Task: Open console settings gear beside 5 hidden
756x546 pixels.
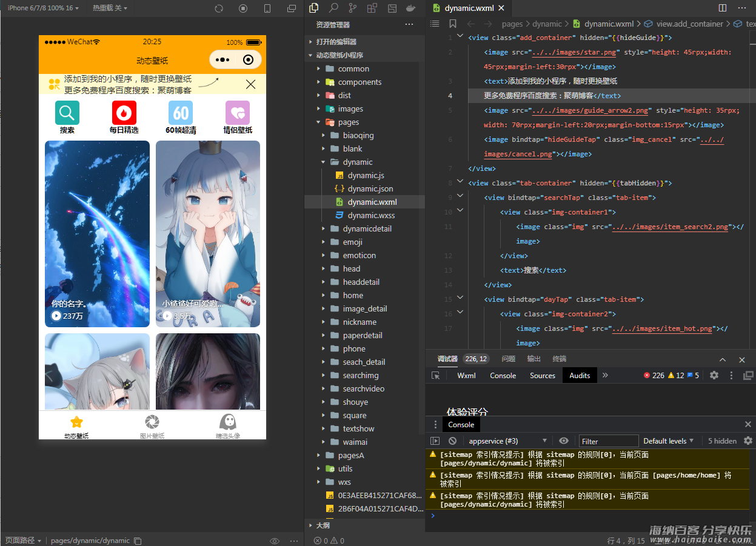Action: 748,441
